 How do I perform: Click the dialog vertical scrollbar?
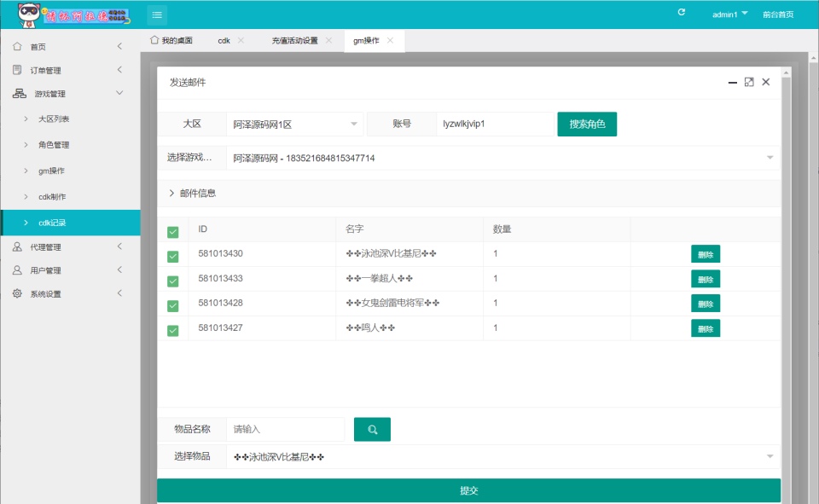(786, 285)
